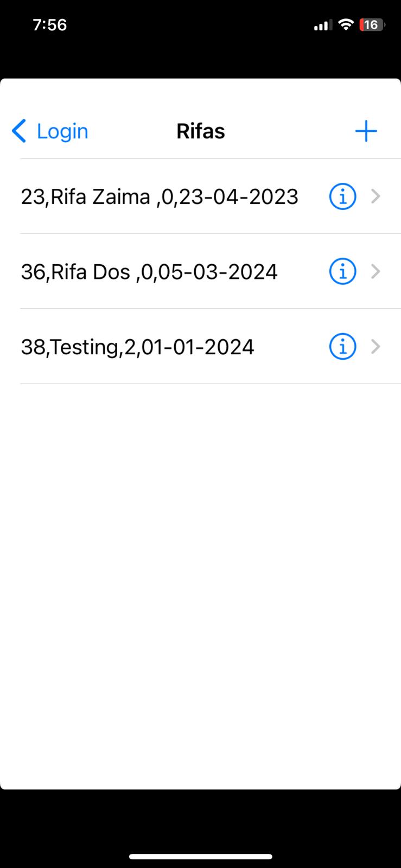Go back using the Login link
401x868 pixels.
coord(62,131)
